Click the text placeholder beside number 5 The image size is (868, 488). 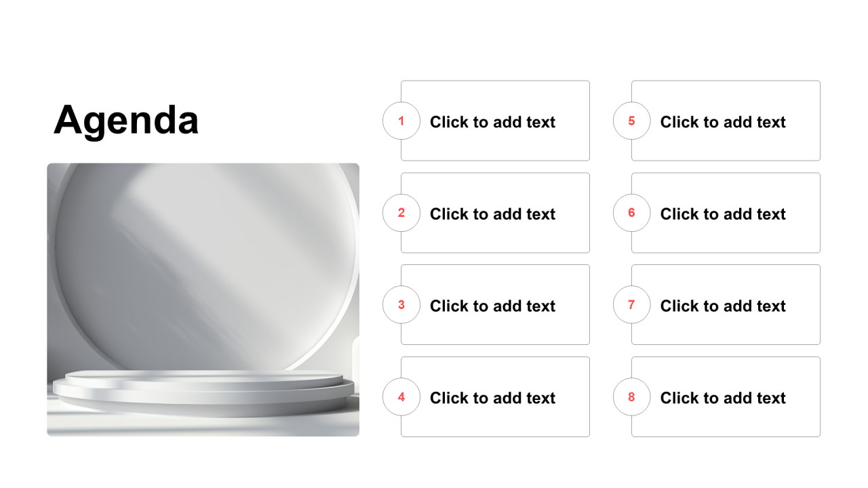coord(726,121)
